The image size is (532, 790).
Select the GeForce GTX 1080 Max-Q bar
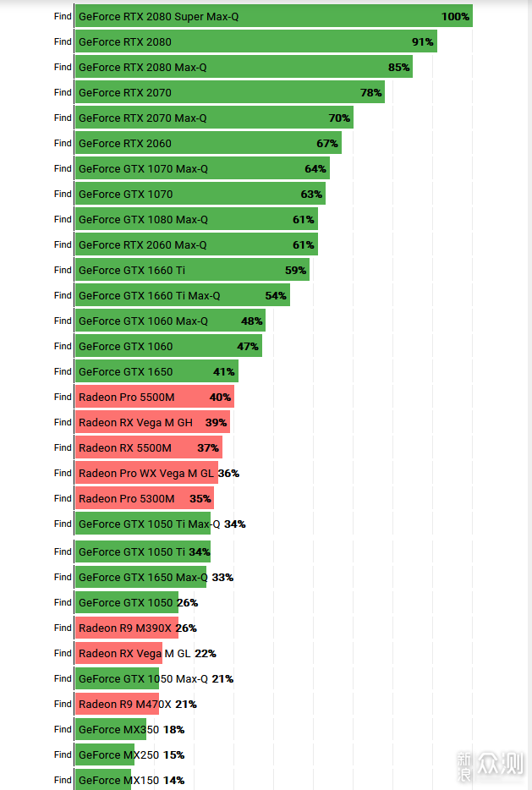pyautogui.click(x=196, y=219)
